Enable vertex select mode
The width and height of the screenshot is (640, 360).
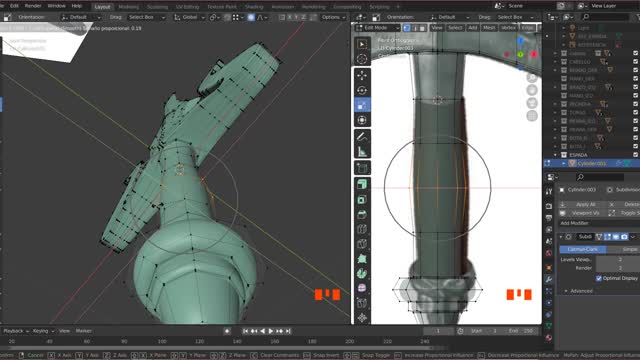click(407, 28)
